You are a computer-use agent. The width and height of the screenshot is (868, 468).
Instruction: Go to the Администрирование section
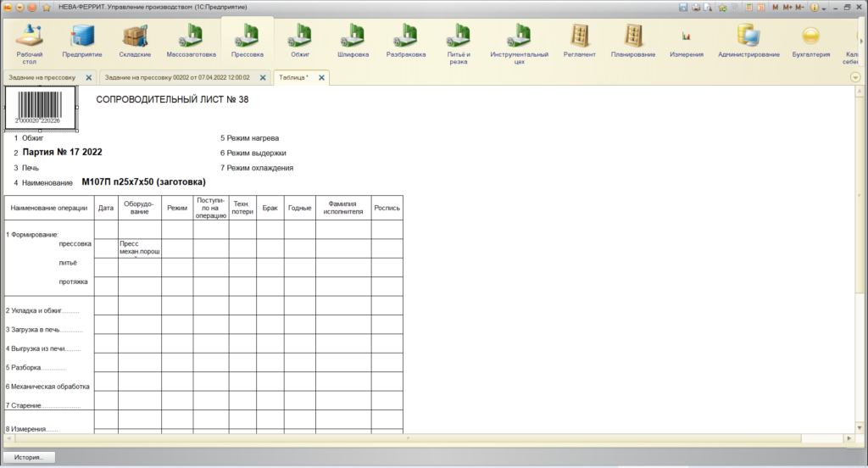[748, 42]
